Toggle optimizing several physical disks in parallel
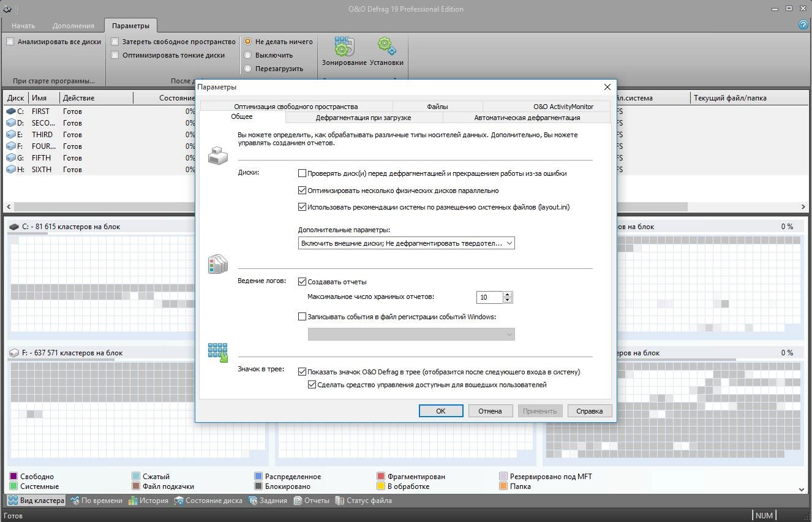 click(302, 191)
